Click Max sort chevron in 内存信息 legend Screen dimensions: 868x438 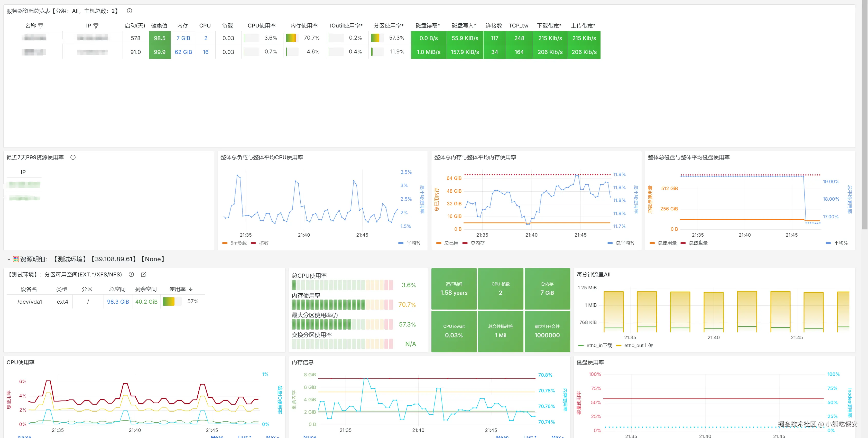tap(563, 437)
